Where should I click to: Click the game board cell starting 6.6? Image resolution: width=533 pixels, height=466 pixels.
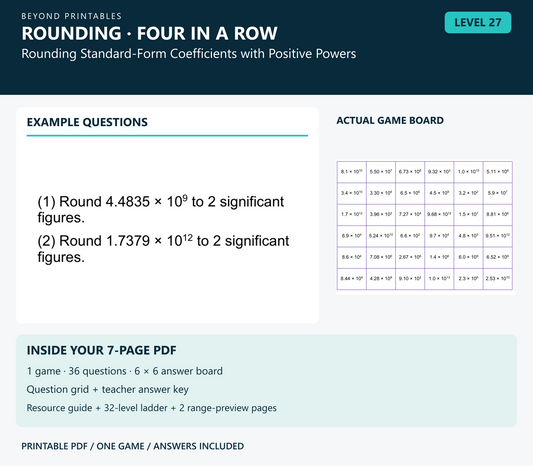tap(410, 236)
